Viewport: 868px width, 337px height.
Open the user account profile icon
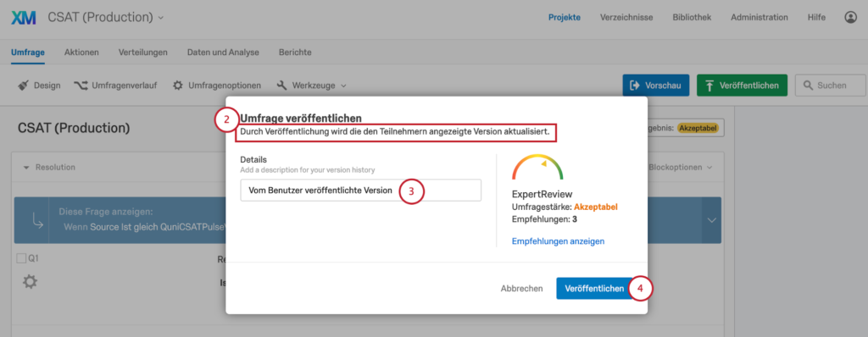(850, 18)
